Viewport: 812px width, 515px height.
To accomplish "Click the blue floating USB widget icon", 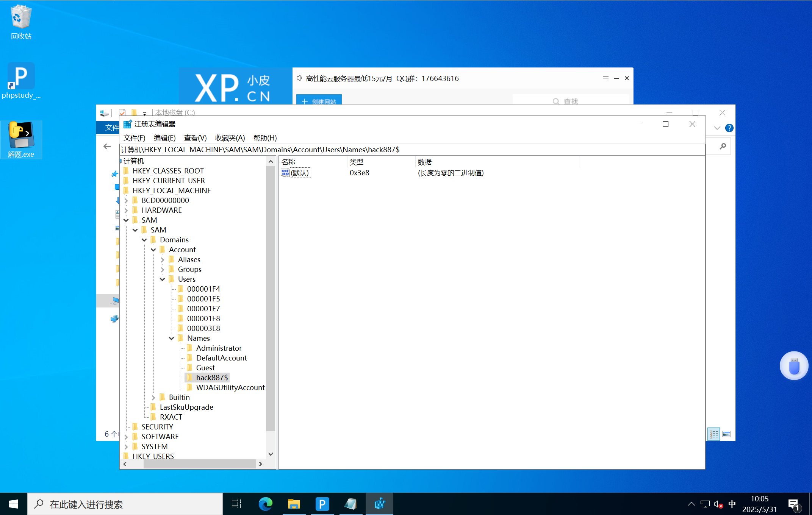I will coord(794,366).
